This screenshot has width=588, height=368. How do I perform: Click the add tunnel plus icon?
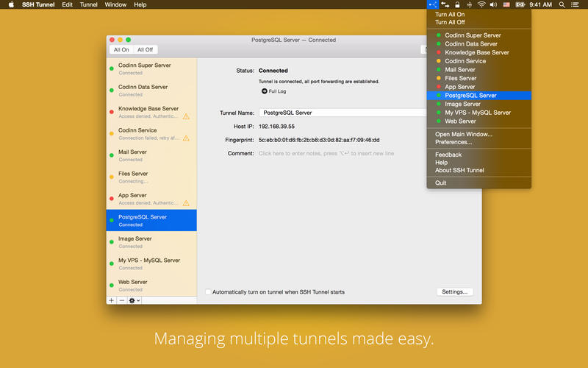pyautogui.click(x=112, y=300)
